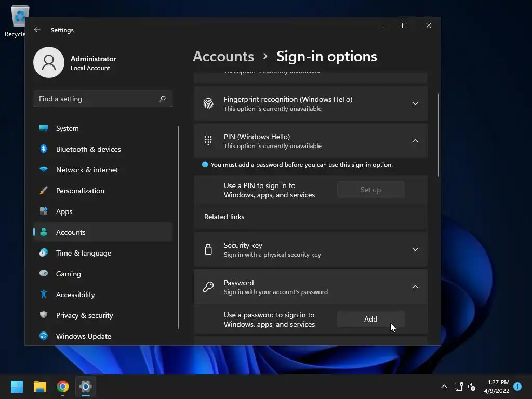
Task: Show hidden tray icons
Action: click(444, 387)
